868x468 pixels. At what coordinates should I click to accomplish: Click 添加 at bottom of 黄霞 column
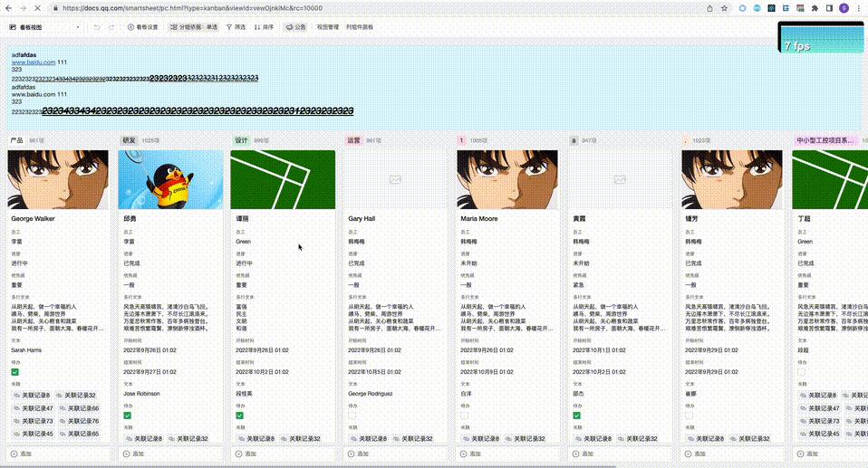click(620, 454)
